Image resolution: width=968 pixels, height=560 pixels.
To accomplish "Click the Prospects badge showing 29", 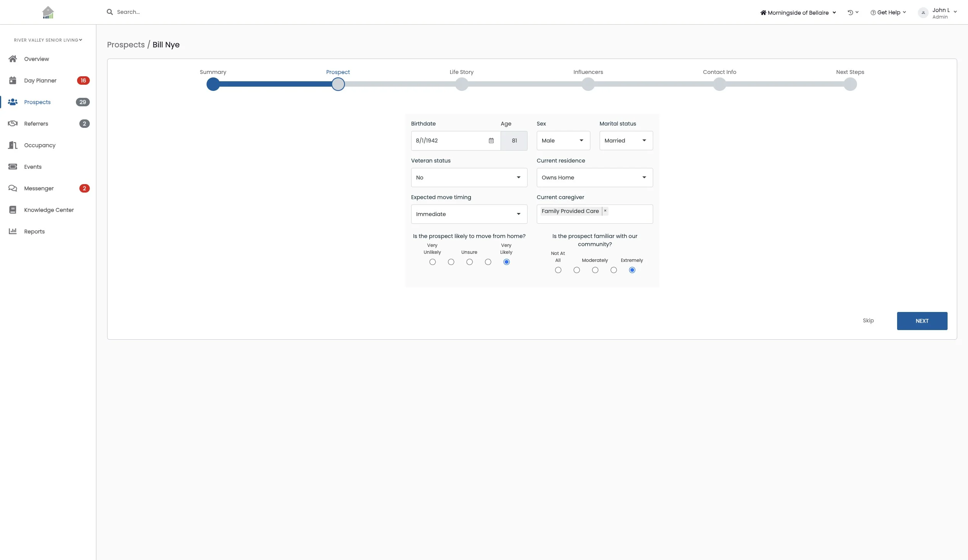I will tap(82, 102).
